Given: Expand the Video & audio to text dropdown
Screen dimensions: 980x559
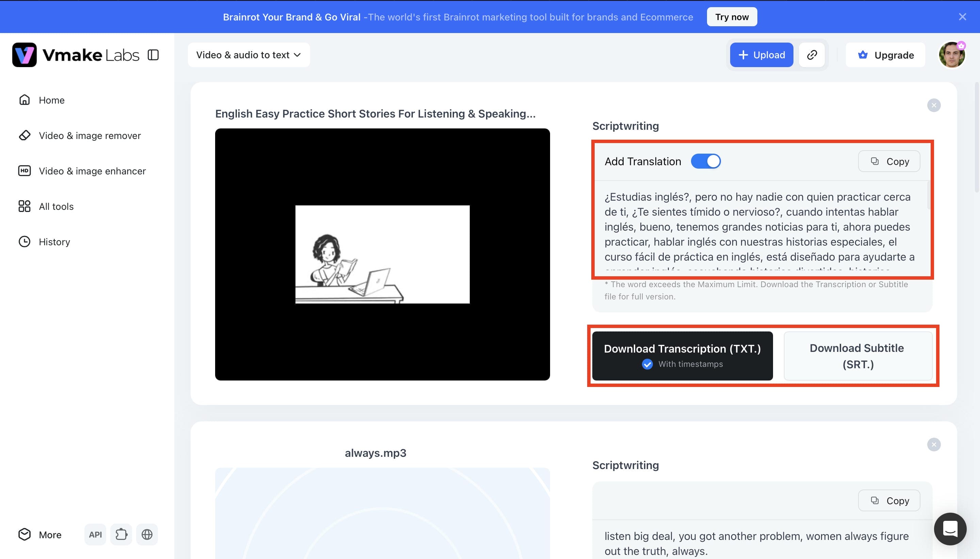Looking at the screenshot, I should pyautogui.click(x=248, y=55).
